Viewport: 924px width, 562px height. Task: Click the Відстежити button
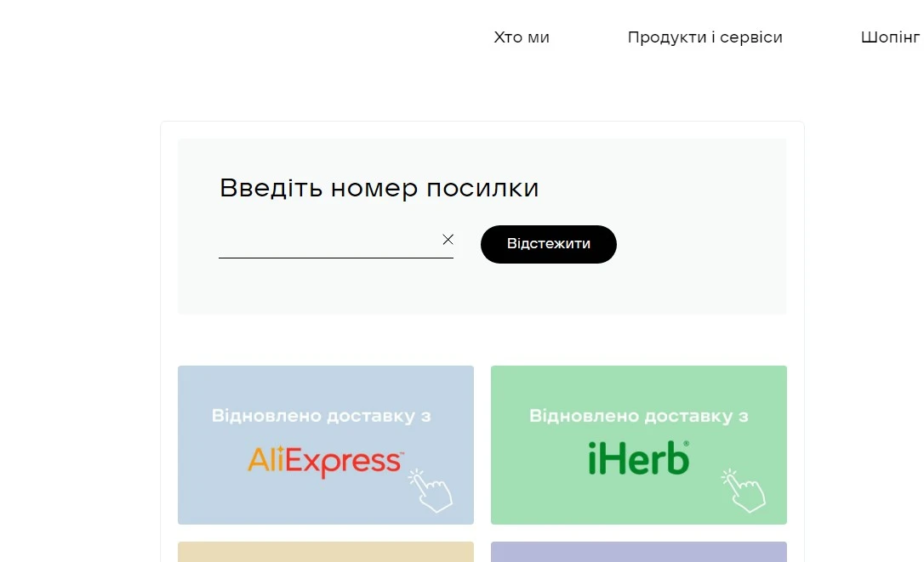coord(549,244)
